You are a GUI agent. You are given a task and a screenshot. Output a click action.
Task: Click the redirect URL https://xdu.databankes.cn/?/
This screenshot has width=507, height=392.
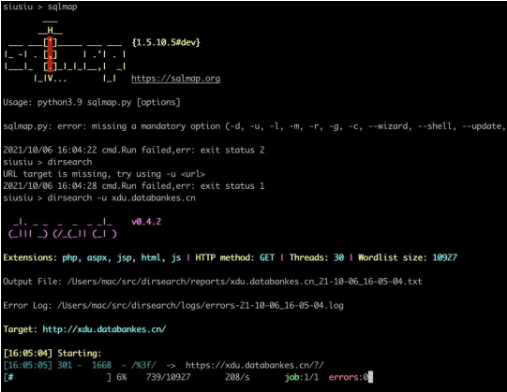pyautogui.click(x=254, y=365)
